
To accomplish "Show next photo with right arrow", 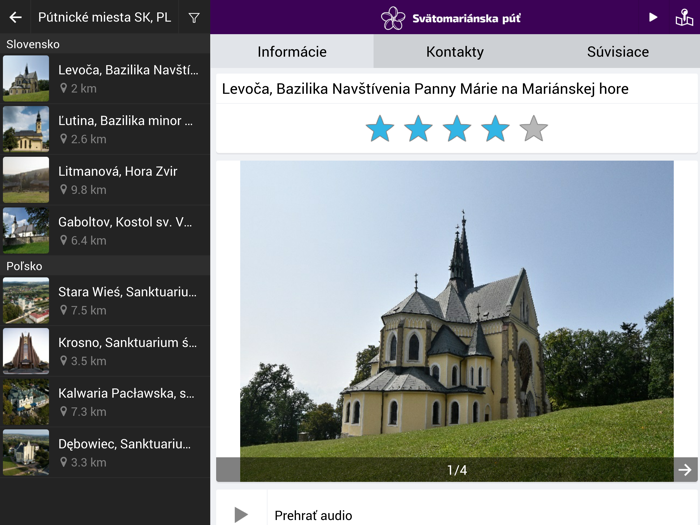I will pyautogui.click(x=685, y=470).
